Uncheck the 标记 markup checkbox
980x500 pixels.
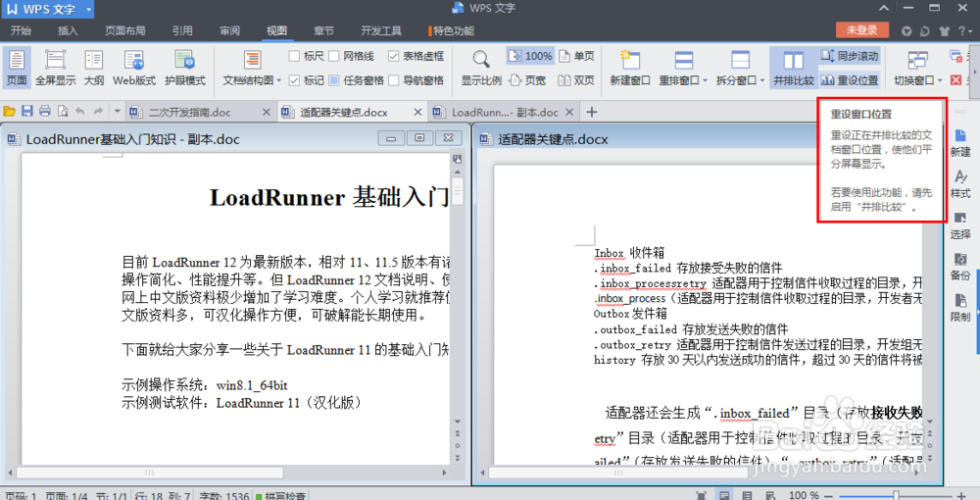tap(294, 80)
